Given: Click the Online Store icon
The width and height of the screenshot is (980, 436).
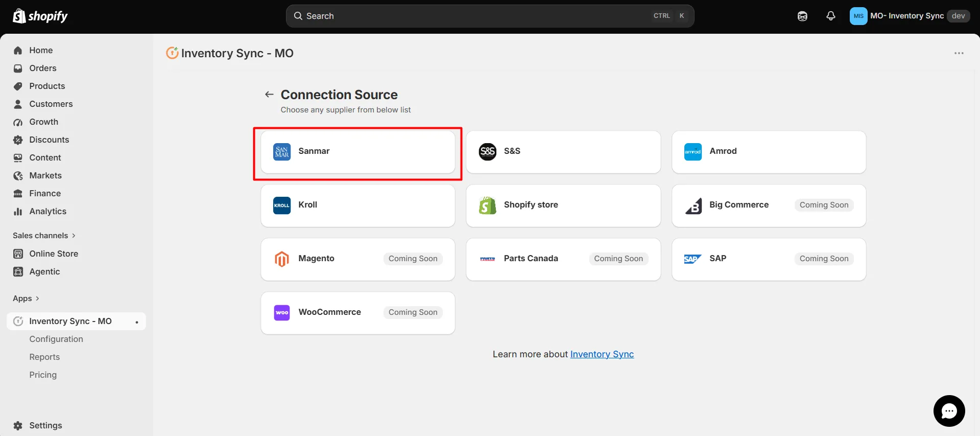Looking at the screenshot, I should 18,254.
